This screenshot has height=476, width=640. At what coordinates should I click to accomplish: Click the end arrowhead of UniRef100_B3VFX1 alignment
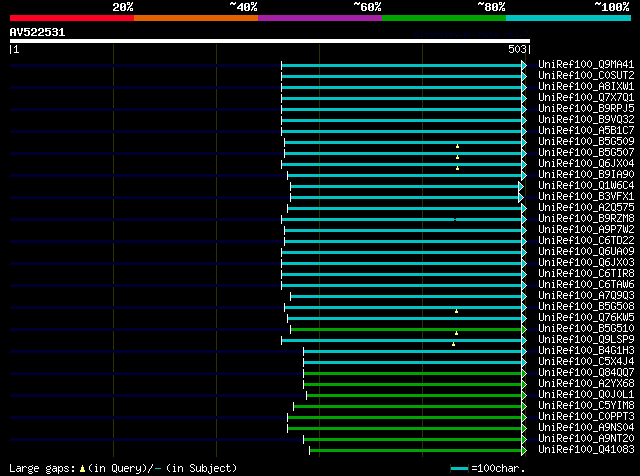tap(521, 198)
